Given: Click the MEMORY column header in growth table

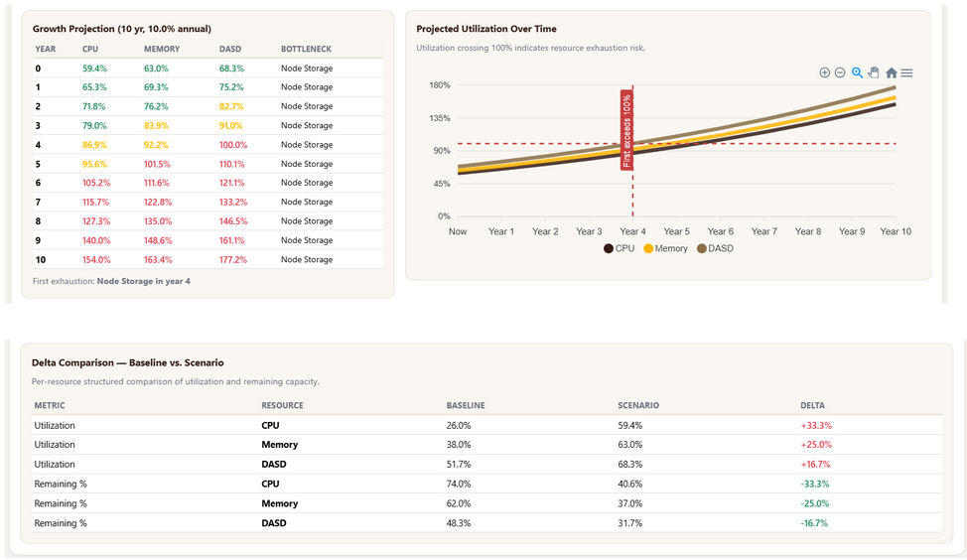Looking at the screenshot, I should 162,49.
